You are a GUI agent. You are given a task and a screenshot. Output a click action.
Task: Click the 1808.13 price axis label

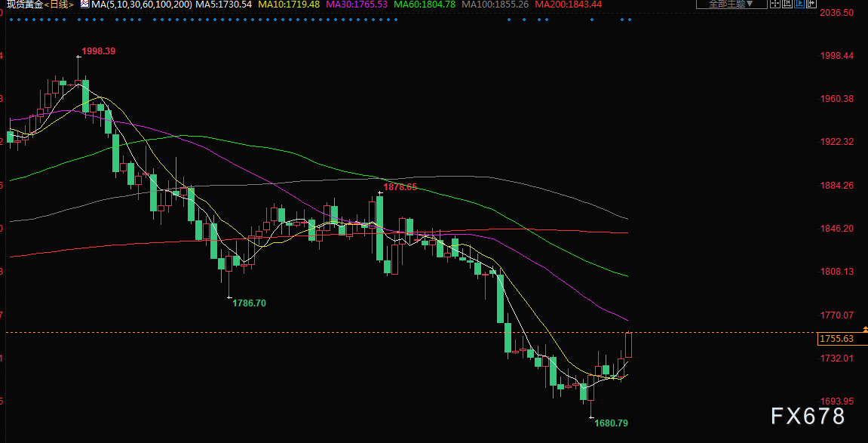click(x=838, y=272)
